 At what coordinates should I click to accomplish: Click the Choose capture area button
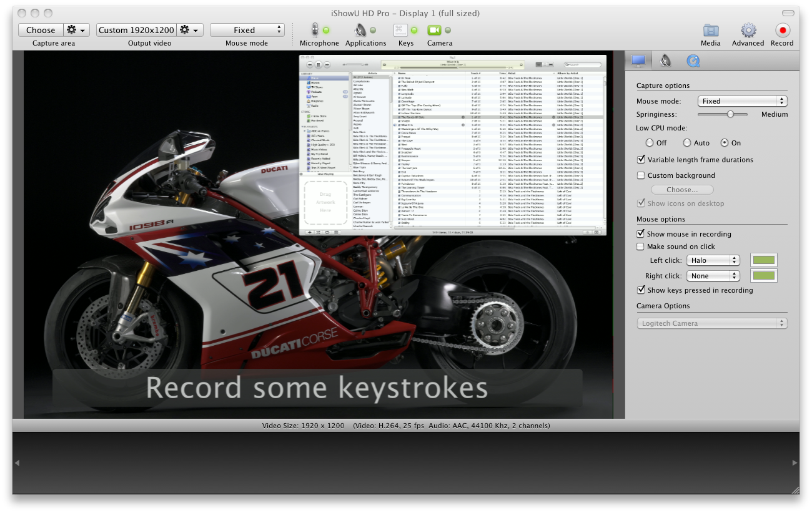click(x=41, y=30)
